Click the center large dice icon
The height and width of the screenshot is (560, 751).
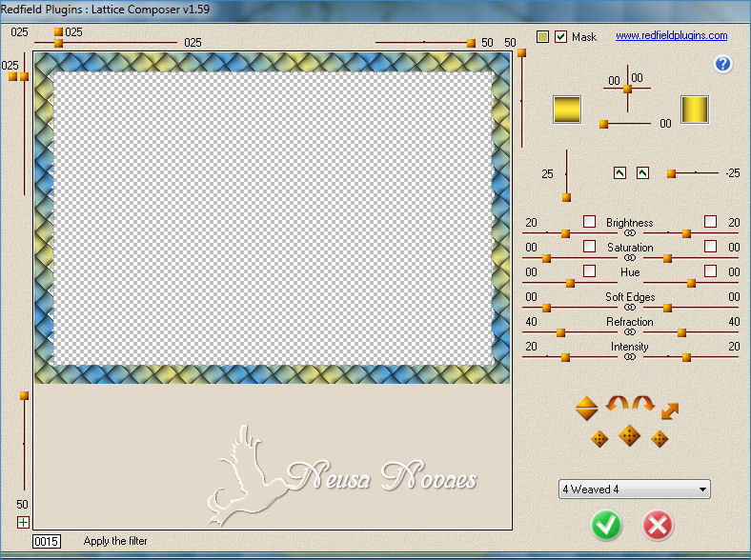point(629,435)
